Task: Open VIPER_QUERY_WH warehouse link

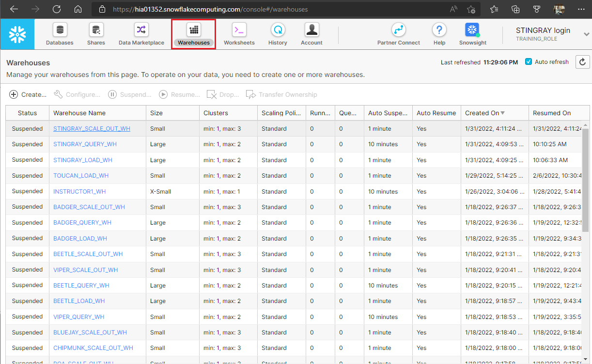Action: point(78,317)
